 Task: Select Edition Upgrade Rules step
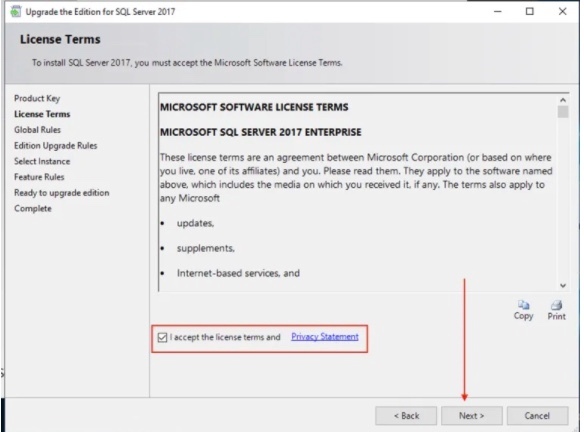pyautogui.click(x=55, y=146)
